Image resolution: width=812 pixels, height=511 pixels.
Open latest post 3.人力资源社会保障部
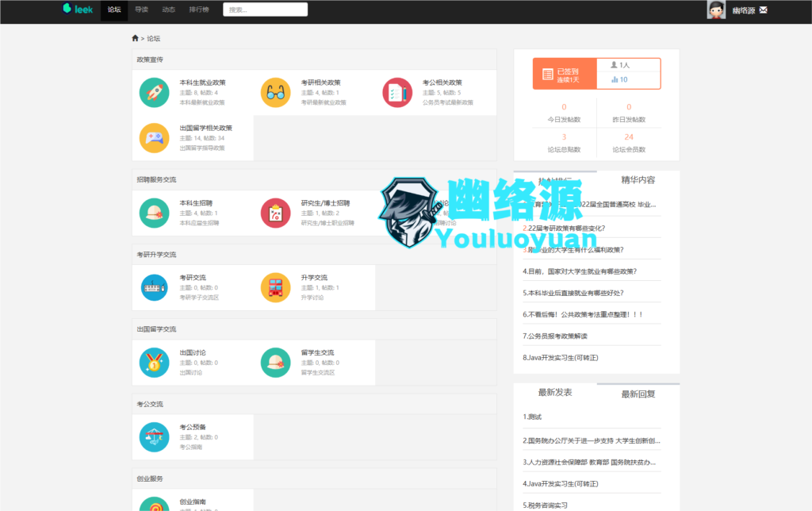[589, 463]
